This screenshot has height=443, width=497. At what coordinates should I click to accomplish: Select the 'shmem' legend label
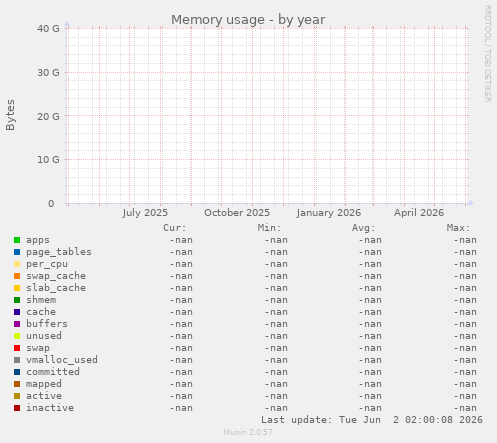pyautogui.click(x=41, y=300)
